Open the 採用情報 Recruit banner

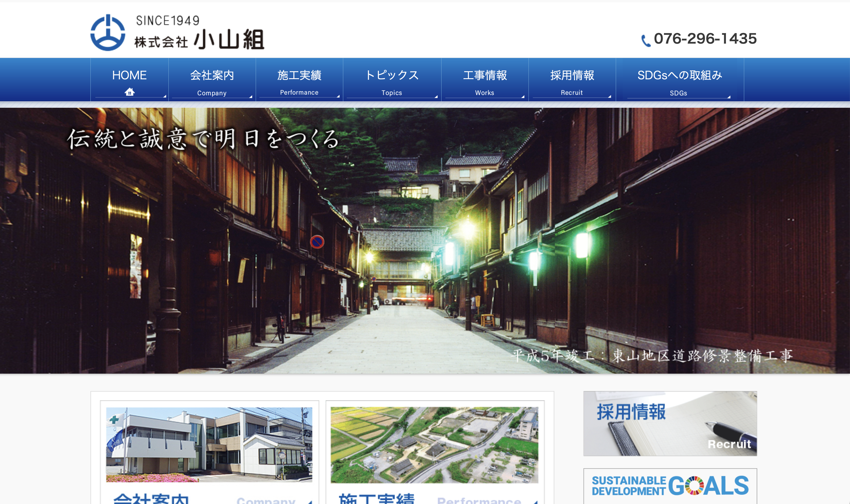[x=670, y=423]
